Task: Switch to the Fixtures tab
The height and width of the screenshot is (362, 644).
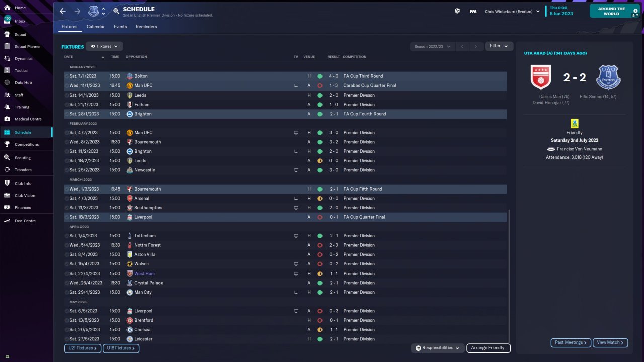Action: [69, 27]
